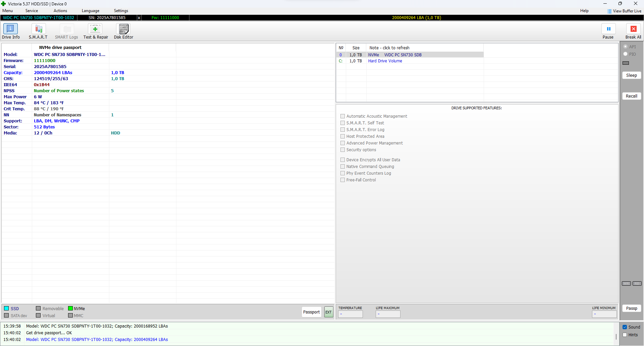The height and width of the screenshot is (346, 644).
Task: Launch the Disk Editor
Action: (123, 31)
